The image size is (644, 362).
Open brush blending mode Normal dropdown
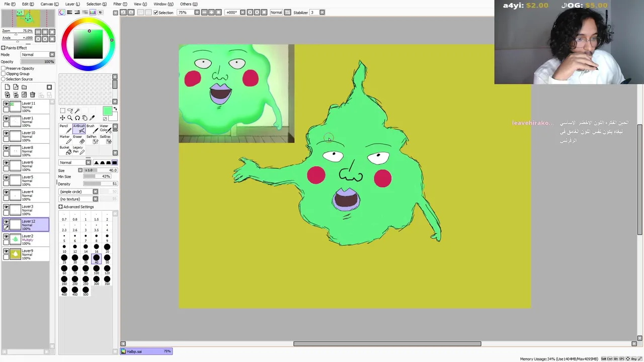(75, 162)
